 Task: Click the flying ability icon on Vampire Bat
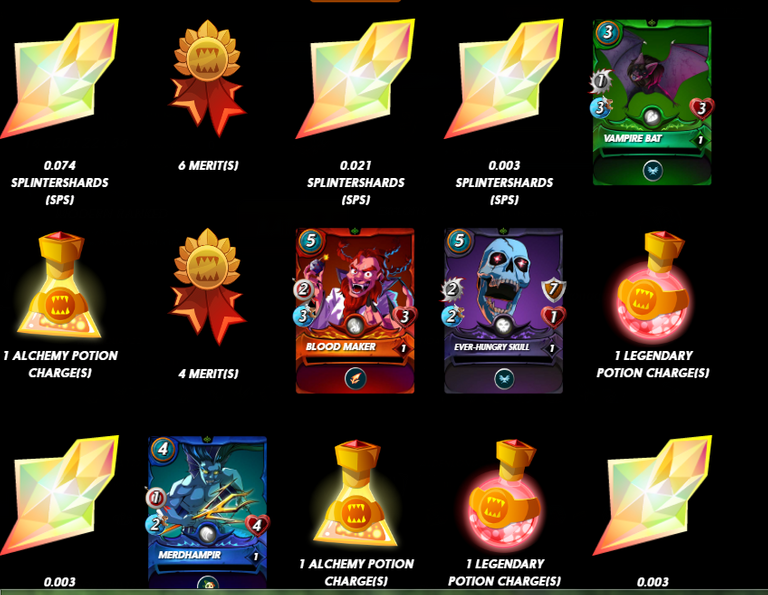point(652,170)
